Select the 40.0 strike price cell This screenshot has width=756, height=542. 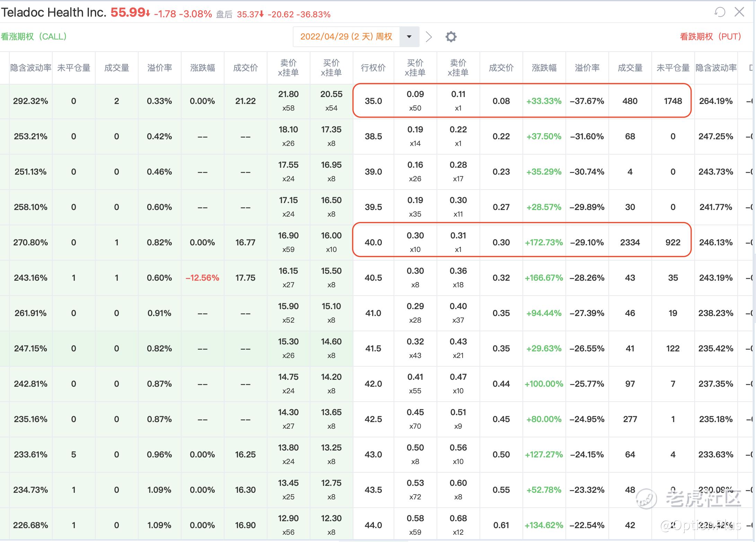[x=373, y=243]
